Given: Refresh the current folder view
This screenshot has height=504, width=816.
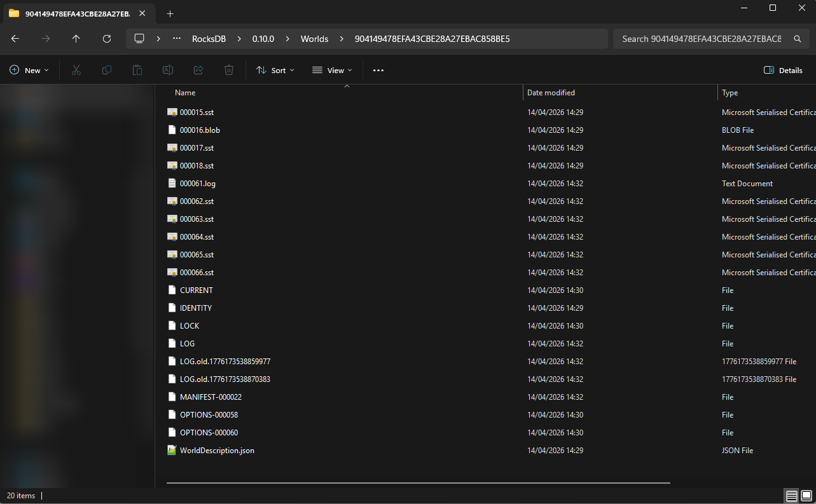Looking at the screenshot, I should pyautogui.click(x=107, y=39).
